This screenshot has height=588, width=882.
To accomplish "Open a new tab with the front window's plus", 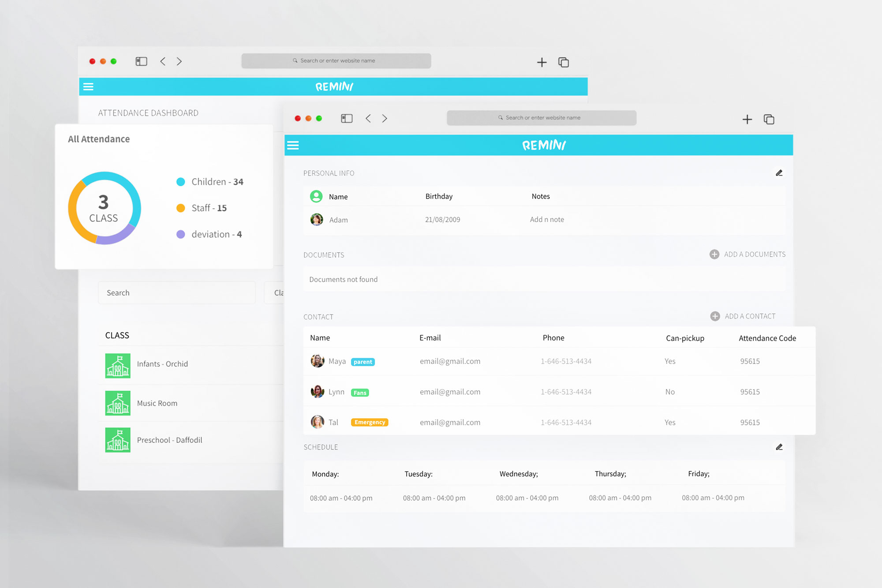I will tap(747, 119).
